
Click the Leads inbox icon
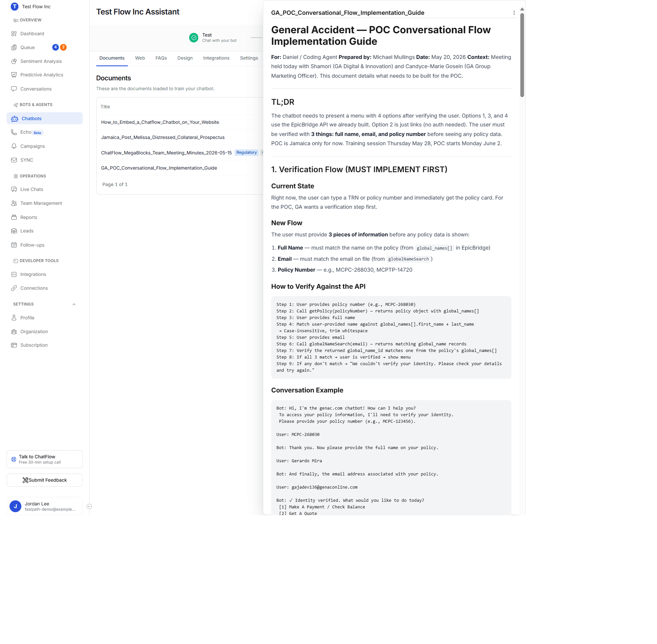[14, 231]
